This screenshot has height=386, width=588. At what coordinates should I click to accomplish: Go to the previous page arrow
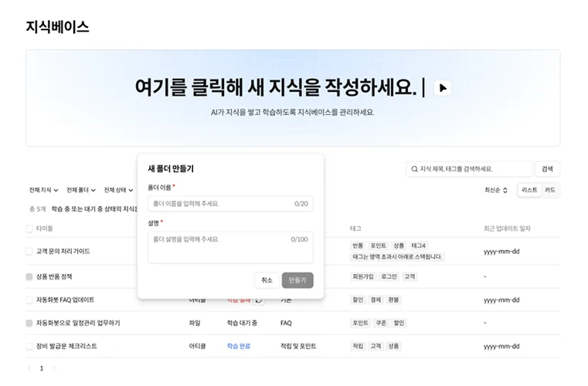click(29, 369)
